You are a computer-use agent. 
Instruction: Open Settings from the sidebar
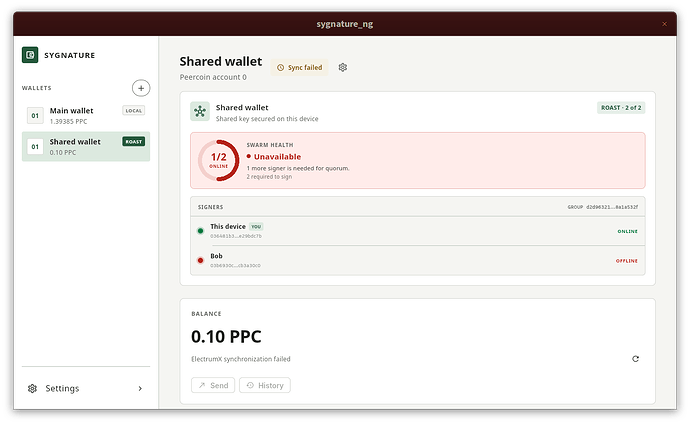pyautogui.click(x=86, y=388)
